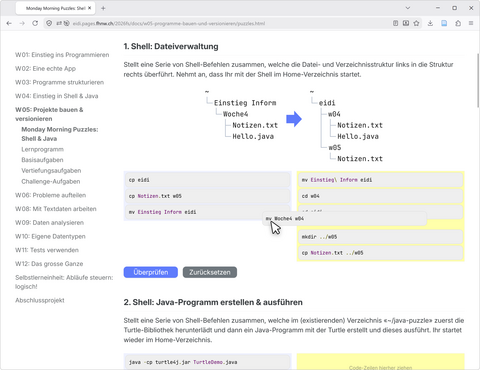Click the Zurücksetzen button
The height and width of the screenshot is (370, 480).
coord(210,272)
